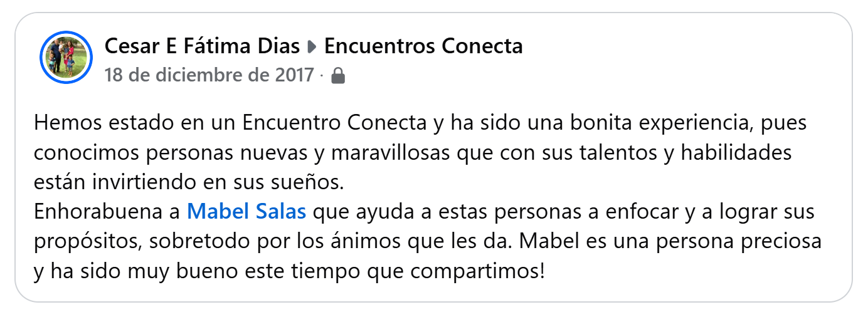Screen dimensions: 868x312
Task: Open the Mabel Salas tagged profile
Action: pyautogui.click(x=246, y=212)
